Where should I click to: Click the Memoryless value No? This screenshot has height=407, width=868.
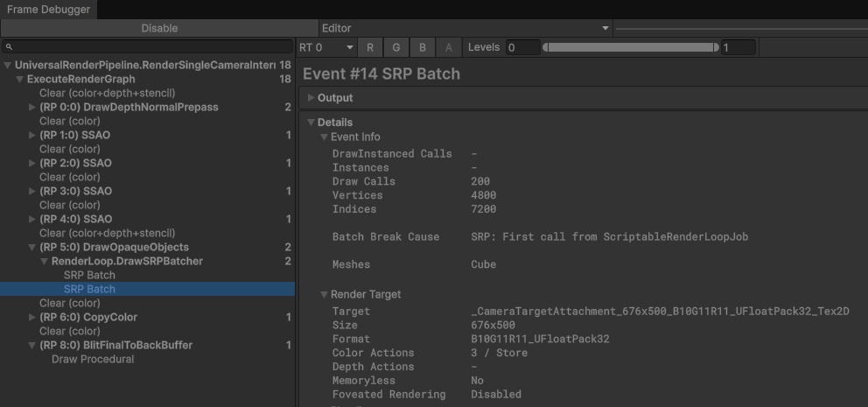(477, 381)
